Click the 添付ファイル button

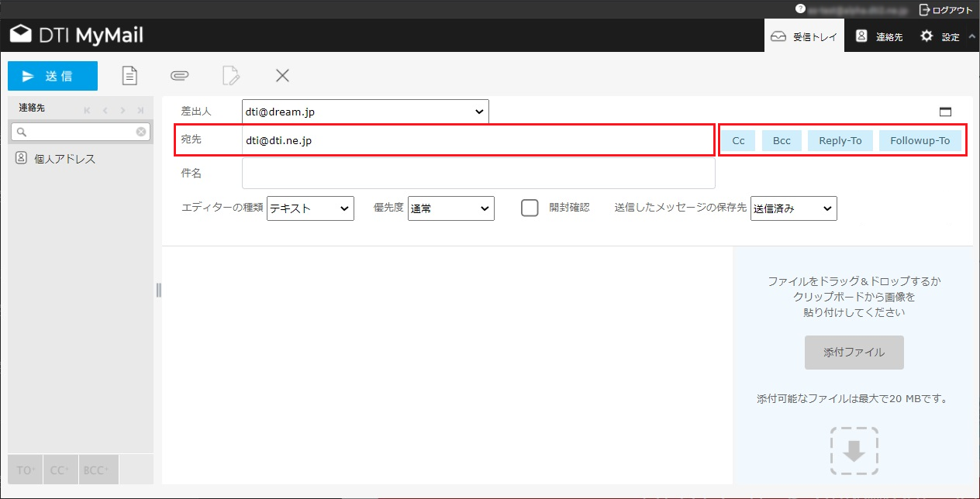[x=854, y=353]
